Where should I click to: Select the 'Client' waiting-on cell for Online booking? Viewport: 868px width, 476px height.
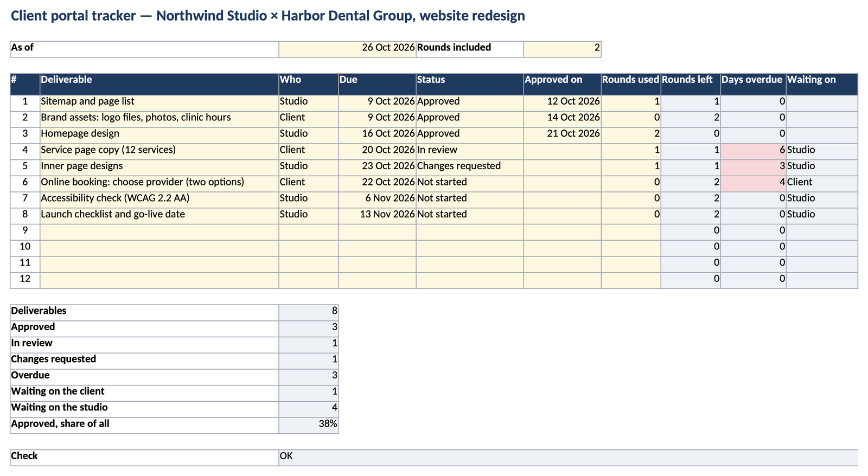[x=822, y=184]
